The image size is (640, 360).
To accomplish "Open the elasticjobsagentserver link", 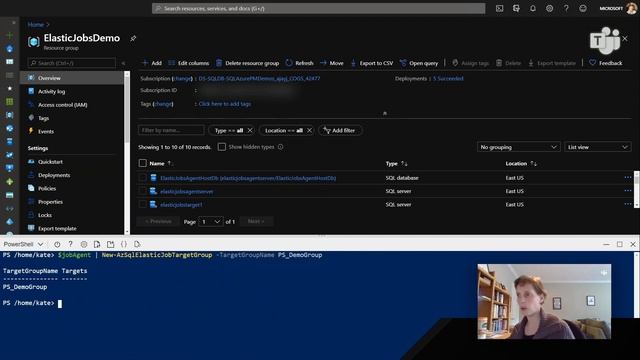I will (x=187, y=191).
